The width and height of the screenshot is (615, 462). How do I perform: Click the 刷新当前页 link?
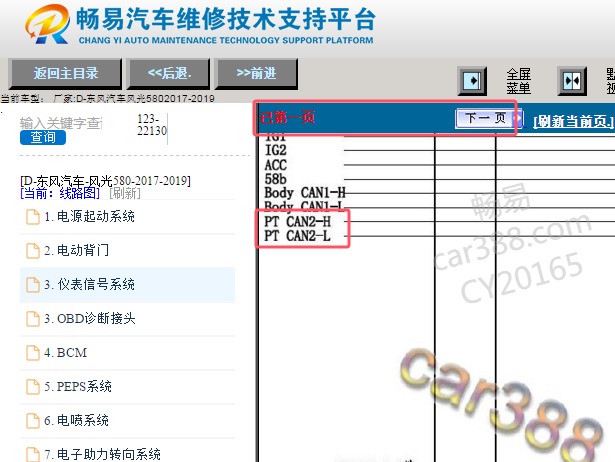pos(573,122)
